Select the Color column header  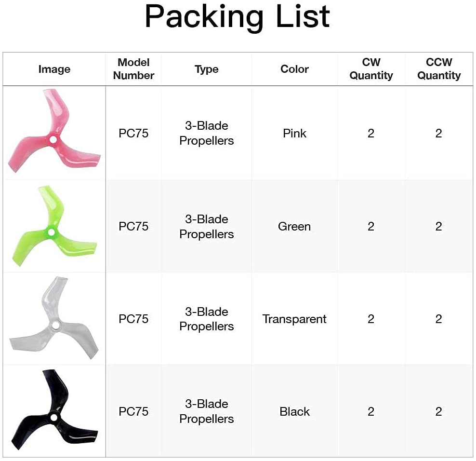click(294, 69)
